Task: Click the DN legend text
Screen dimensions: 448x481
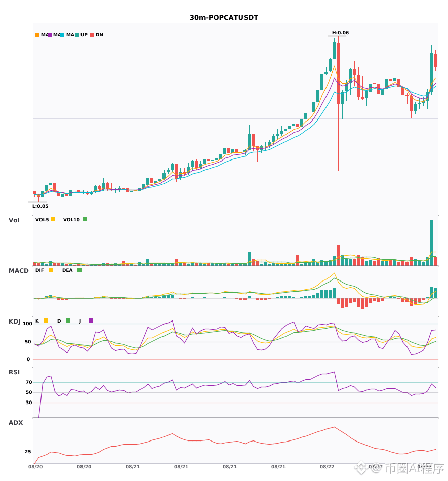Action: coord(99,35)
